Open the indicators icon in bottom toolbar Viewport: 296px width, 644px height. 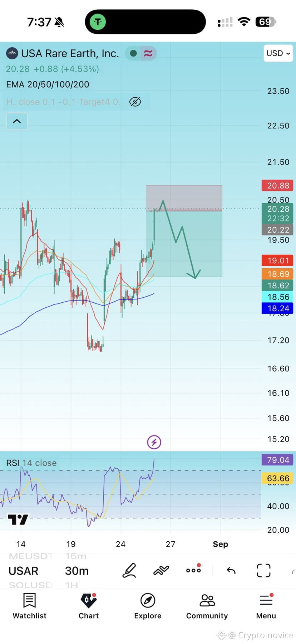tap(161, 570)
